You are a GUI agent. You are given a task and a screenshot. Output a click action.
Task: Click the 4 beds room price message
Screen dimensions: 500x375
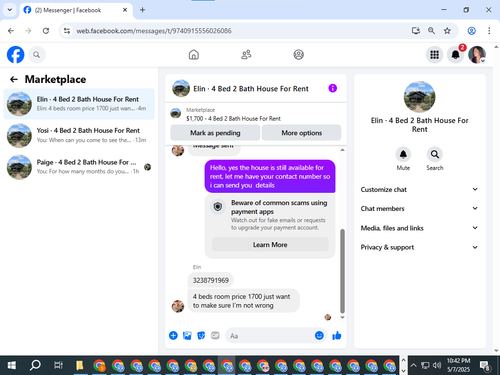(244, 301)
